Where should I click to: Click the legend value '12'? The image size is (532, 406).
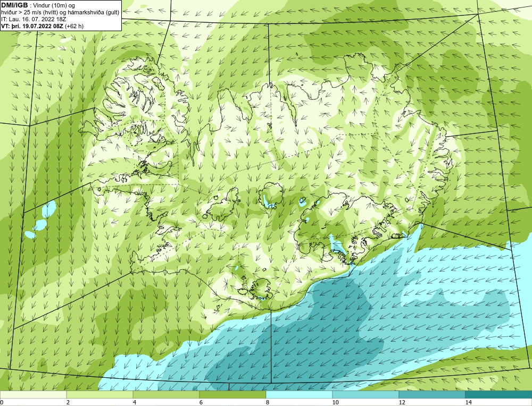coord(402,402)
